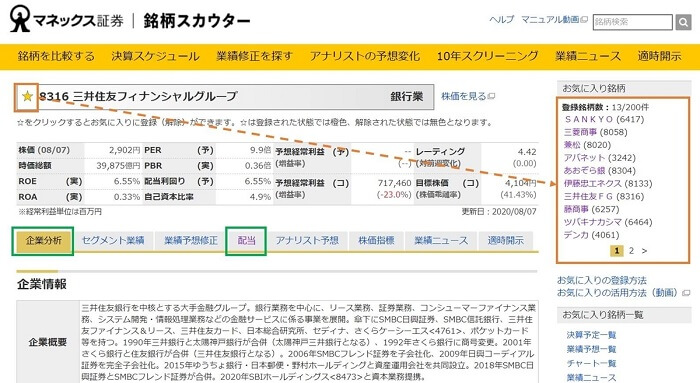The width and height of the screenshot is (700, 383).
Task: Click the external-window icon after お気に入りの活用方法
Action: point(687,293)
